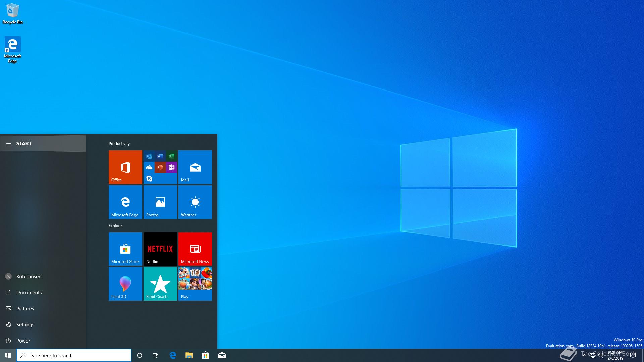Show hidden system tray icons

(x=585, y=355)
